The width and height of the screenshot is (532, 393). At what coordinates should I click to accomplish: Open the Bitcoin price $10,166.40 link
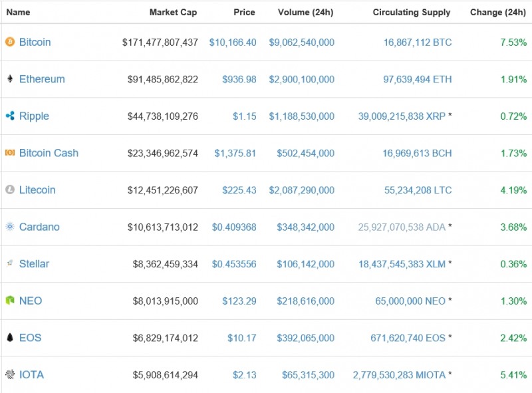coord(232,43)
